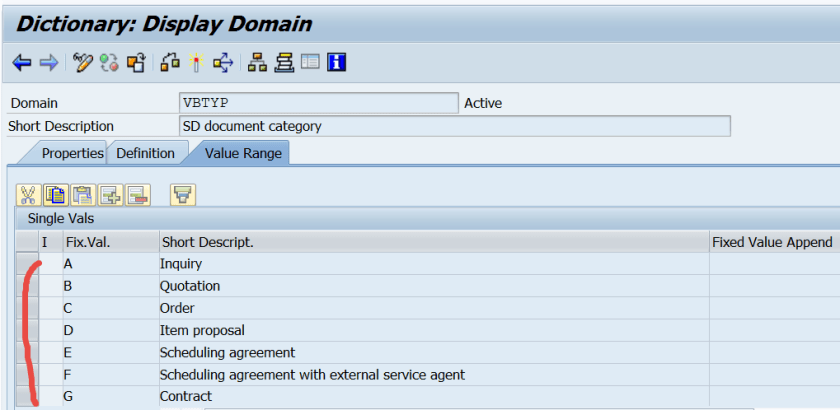This screenshot has width=840, height=410.
Task: Click the Insert Row icon
Action: tap(109, 195)
